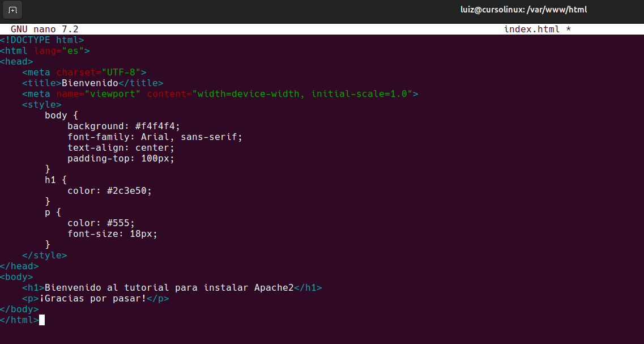This screenshot has height=344, width=644.
Task: Click the GNU nano 7.2 header text
Action: (x=44, y=29)
